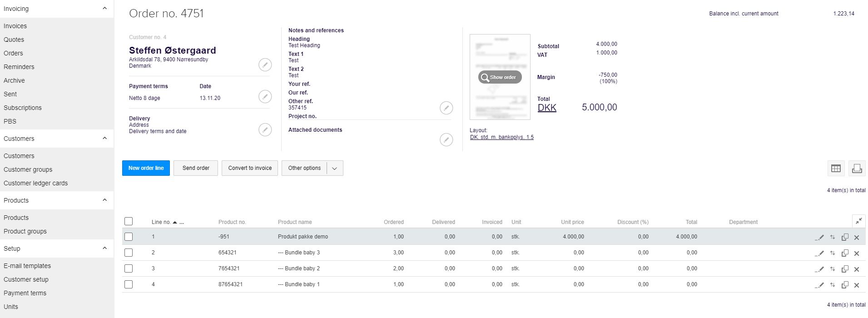Screen dimensions: 868x318
Task: Collapse the Invoicing sidebar section
Action: (104, 9)
